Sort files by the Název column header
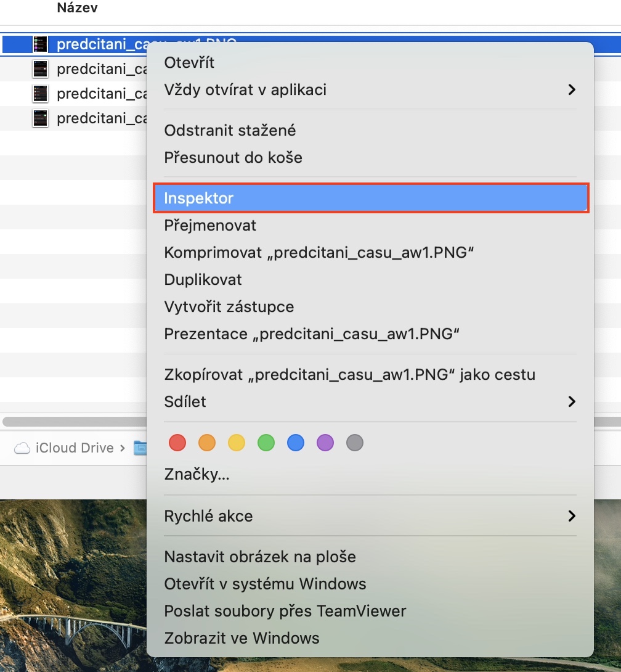Viewport: 621px width, 672px height. coord(77,8)
